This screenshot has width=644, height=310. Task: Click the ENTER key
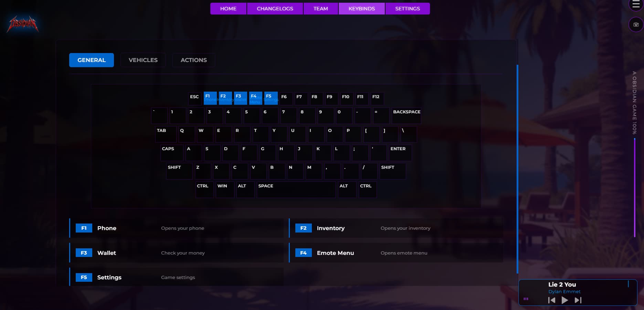[x=400, y=153]
